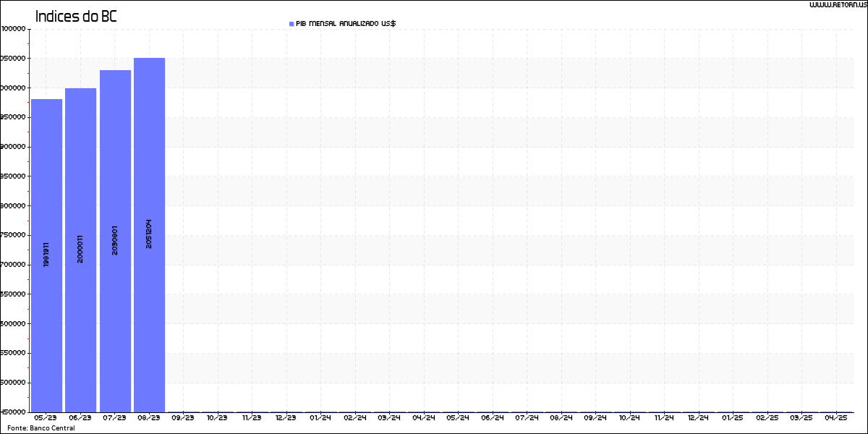This screenshot has width=868, height=434.
Task: Select the 11/23 x-axis label
Action: point(252,417)
